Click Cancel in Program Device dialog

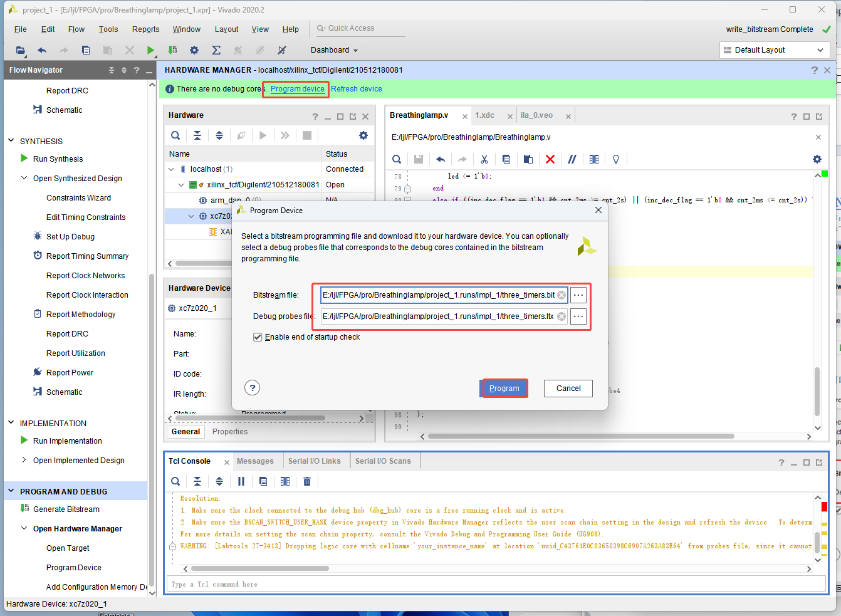pyautogui.click(x=568, y=389)
